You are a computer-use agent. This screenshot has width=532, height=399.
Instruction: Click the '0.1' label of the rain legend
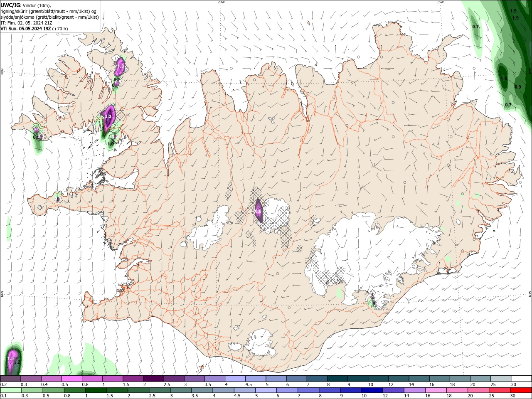point(3,396)
